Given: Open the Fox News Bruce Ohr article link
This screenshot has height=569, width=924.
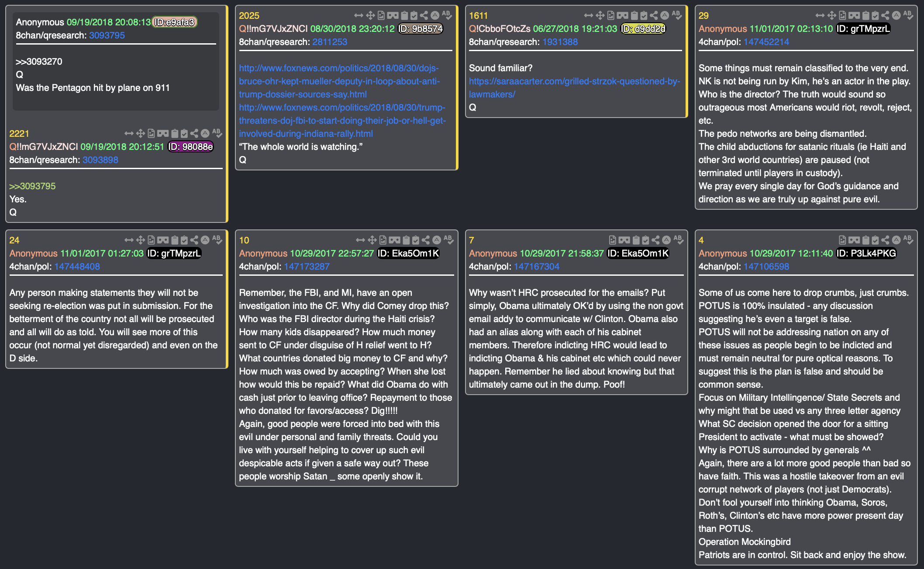Looking at the screenshot, I should (x=339, y=81).
